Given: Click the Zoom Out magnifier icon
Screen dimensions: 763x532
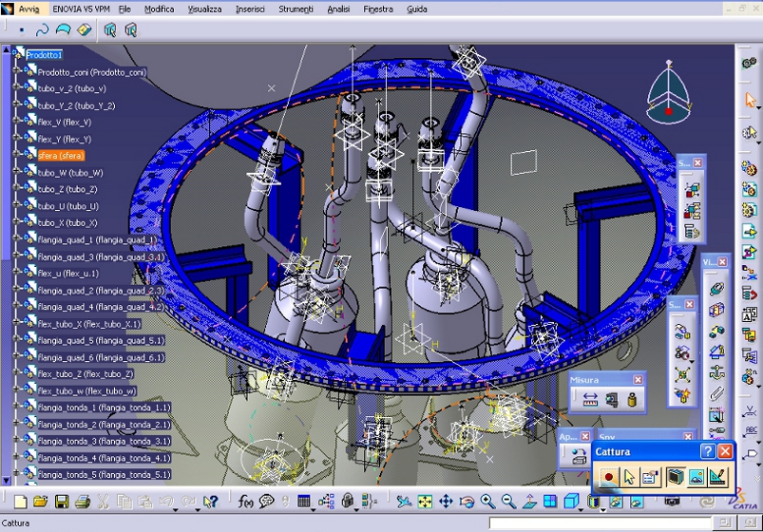Looking at the screenshot, I should pos(508,502).
